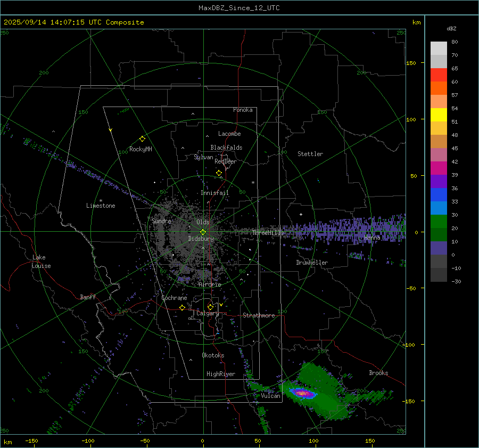Click the yellow diamond marker above Calgary
The height and width of the screenshot is (448, 479).
[x=210, y=307]
